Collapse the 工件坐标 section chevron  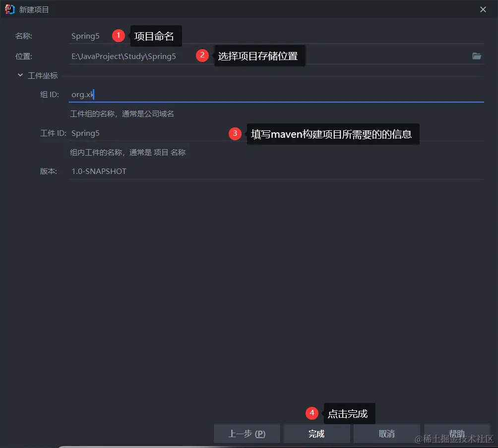click(x=20, y=75)
